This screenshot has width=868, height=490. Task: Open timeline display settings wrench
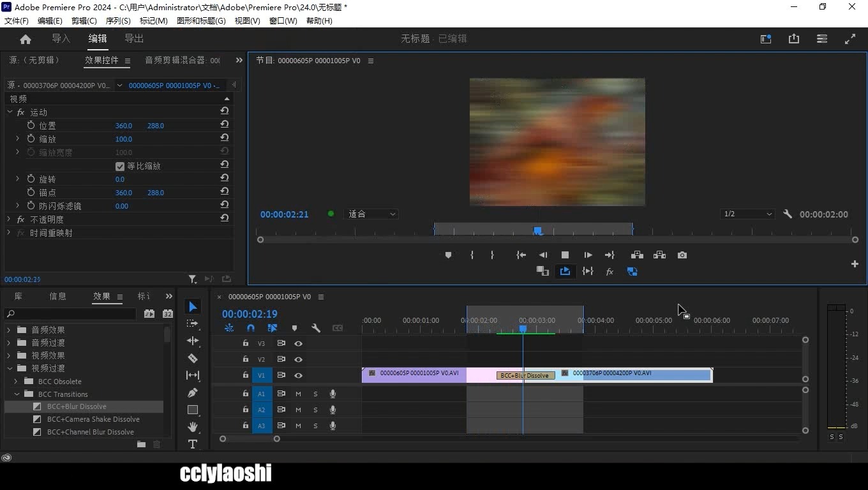(315, 328)
